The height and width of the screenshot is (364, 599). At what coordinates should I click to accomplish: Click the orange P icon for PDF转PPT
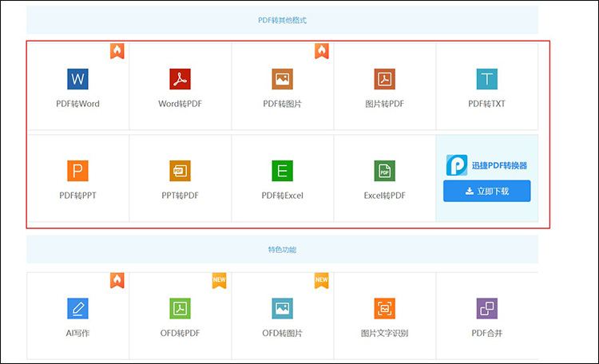click(77, 171)
